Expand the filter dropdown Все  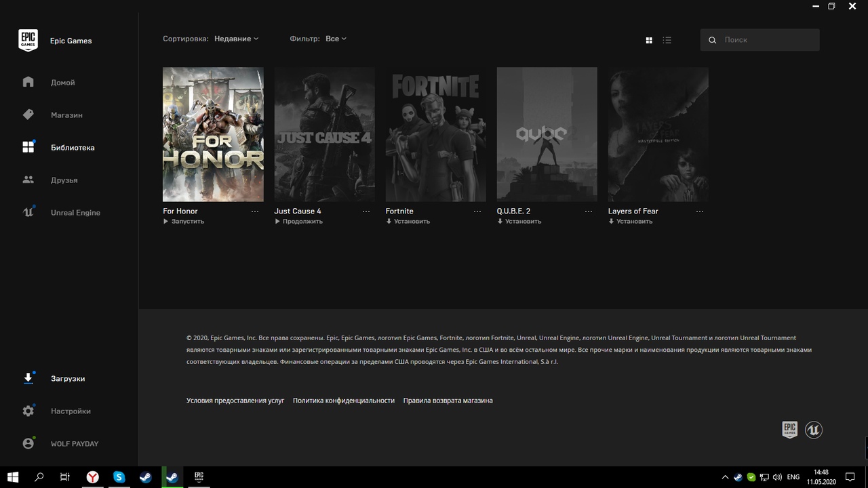pyautogui.click(x=336, y=39)
